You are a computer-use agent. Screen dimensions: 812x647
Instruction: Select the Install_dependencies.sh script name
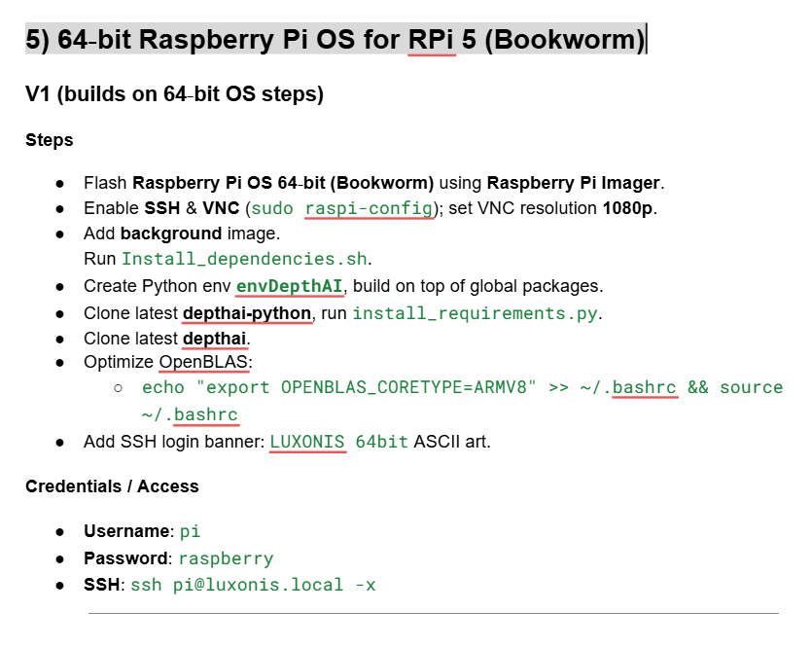(245, 260)
